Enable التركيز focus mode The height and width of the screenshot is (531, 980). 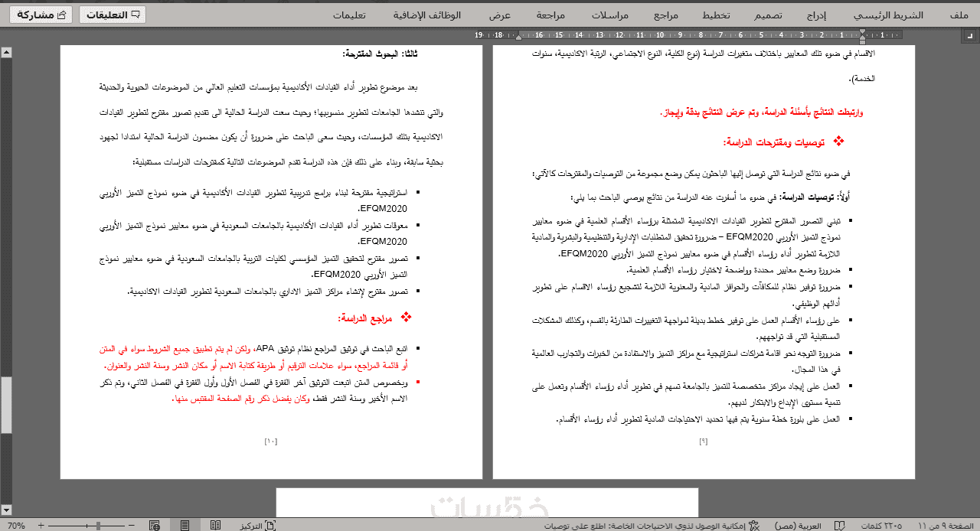256,526
